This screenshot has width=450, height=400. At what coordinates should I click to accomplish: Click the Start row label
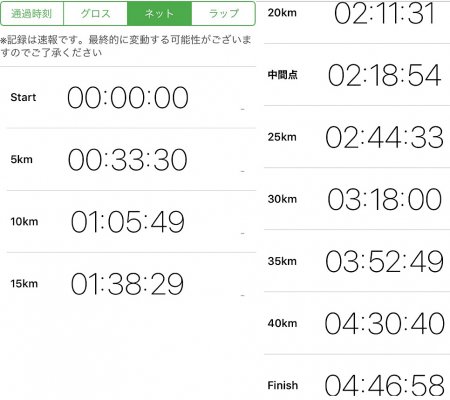click(23, 97)
